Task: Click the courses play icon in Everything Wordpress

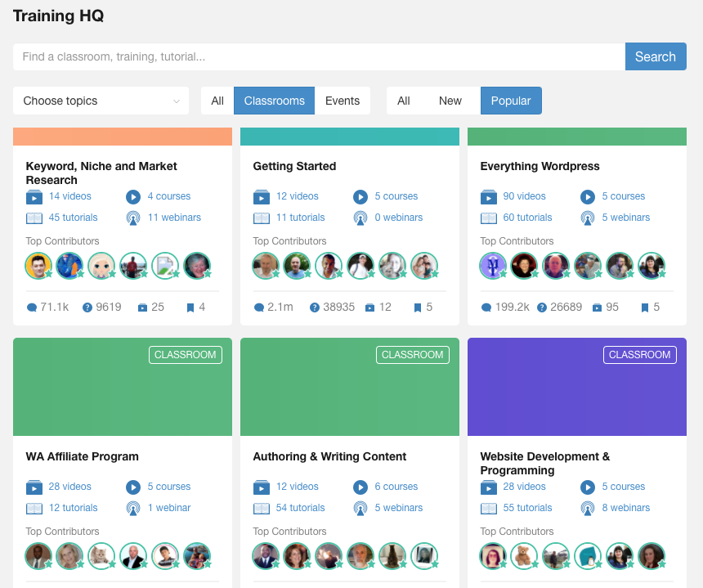Action: (x=588, y=197)
